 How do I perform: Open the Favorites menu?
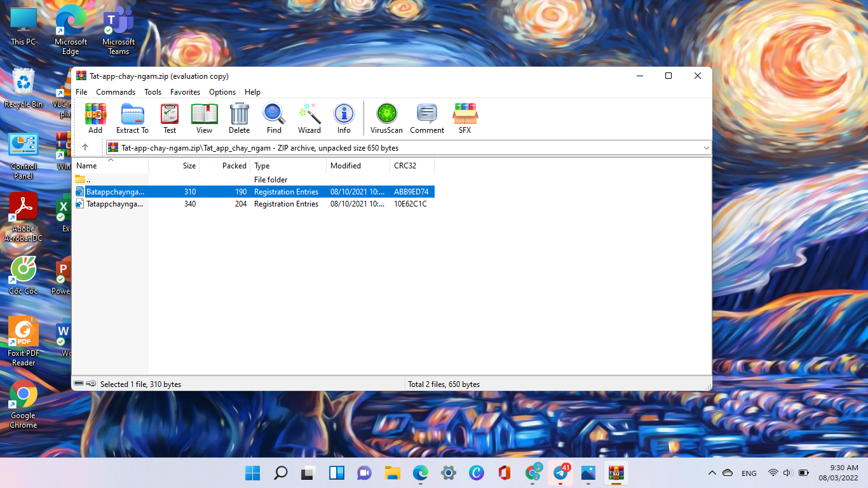click(x=185, y=92)
